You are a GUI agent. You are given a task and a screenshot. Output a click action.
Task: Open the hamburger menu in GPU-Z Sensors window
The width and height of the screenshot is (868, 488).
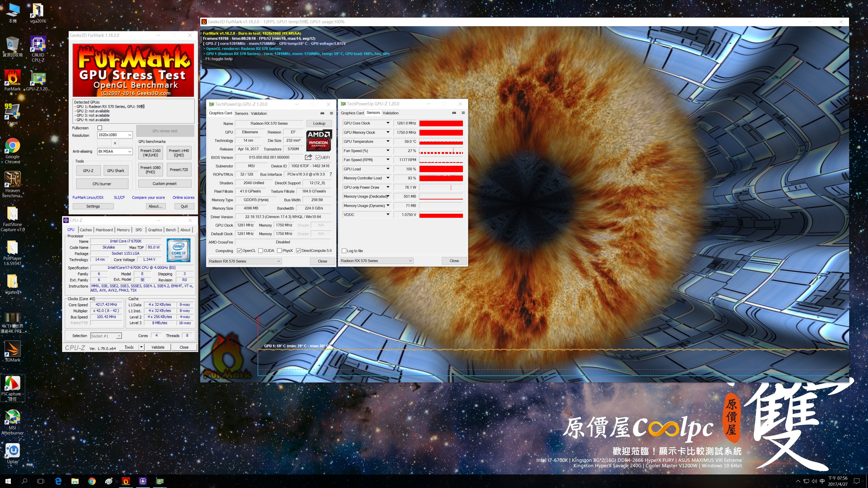(463, 113)
